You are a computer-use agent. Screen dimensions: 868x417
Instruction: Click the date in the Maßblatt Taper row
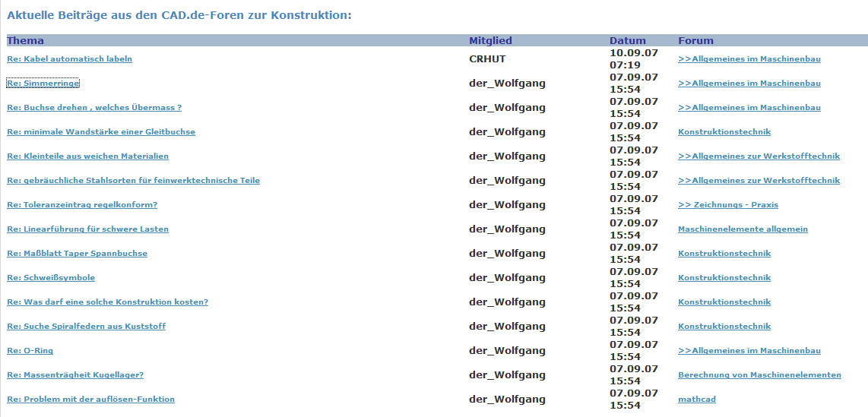click(634, 254)
